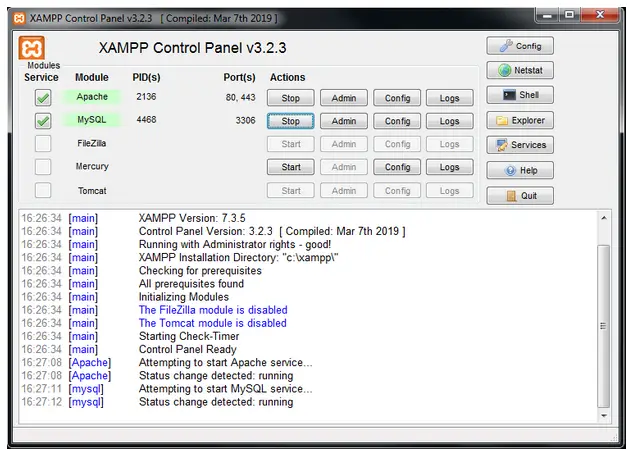Open global Config with wrench icon
This screenshot has height=450, width=627.
(520, 46)
